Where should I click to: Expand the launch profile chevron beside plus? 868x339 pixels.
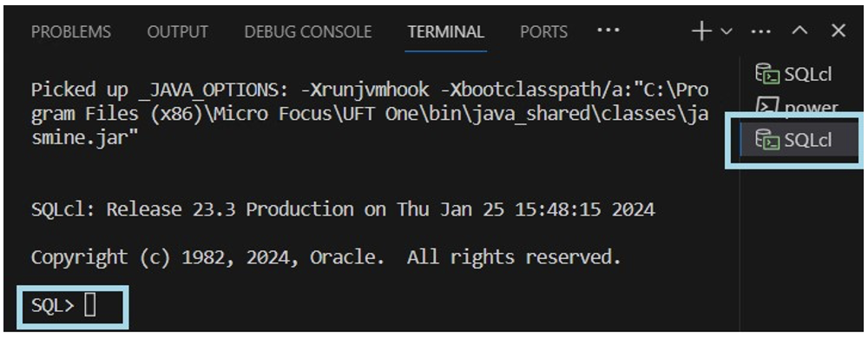tap(727, 32)
